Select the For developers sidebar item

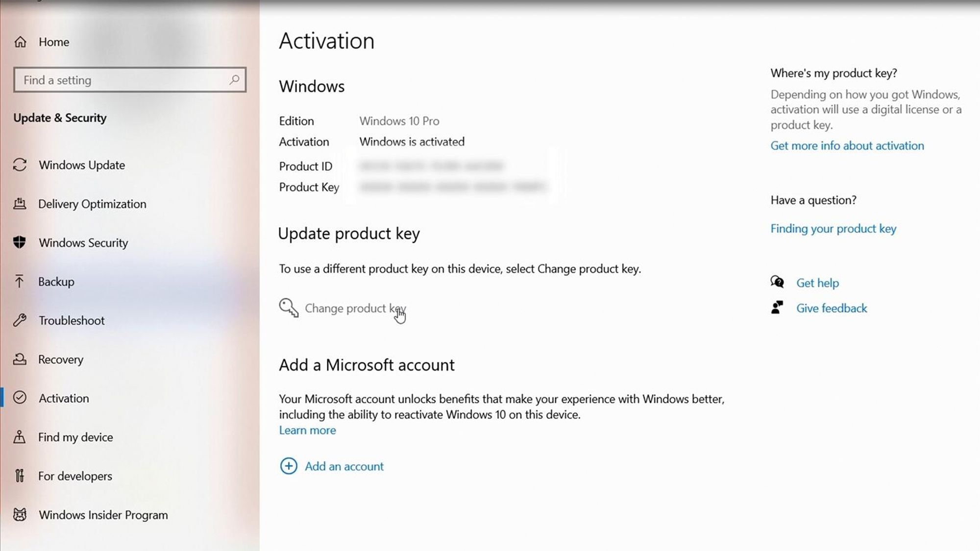pyautogui.click(x=75, y=476)
